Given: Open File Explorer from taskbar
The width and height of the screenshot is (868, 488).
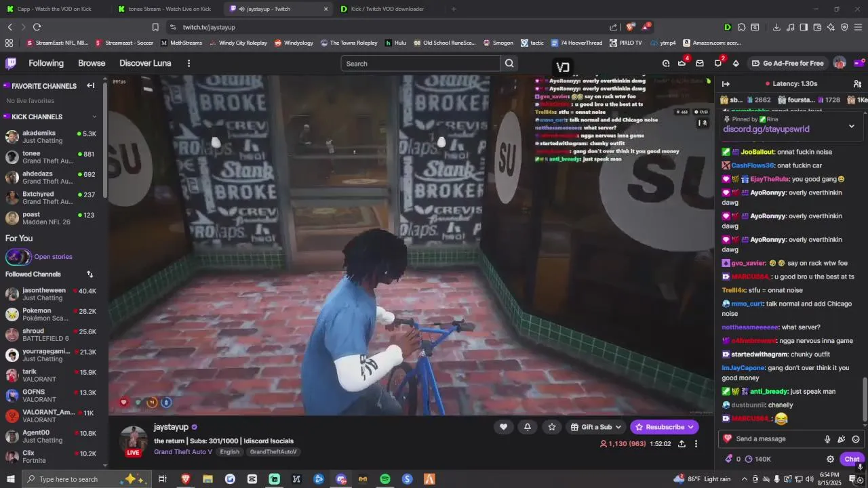Looking at the screenshot, I should point(208,479).
